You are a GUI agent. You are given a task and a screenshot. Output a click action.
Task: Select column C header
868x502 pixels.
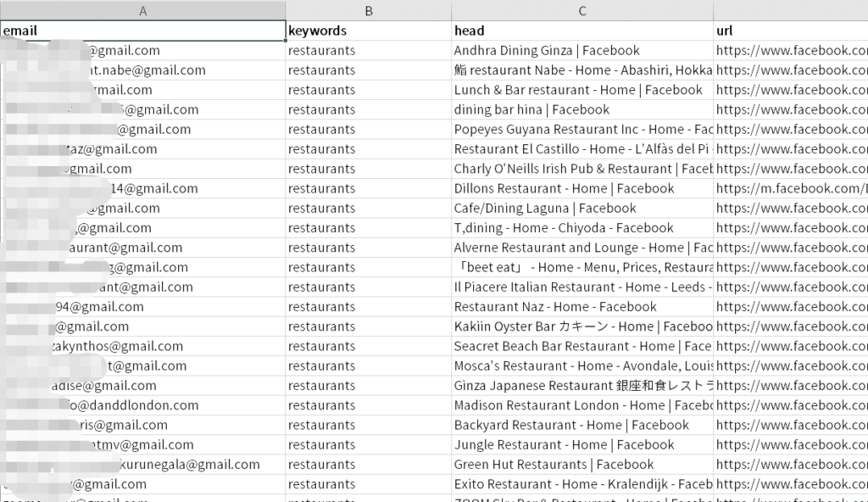tap(582, 10)
